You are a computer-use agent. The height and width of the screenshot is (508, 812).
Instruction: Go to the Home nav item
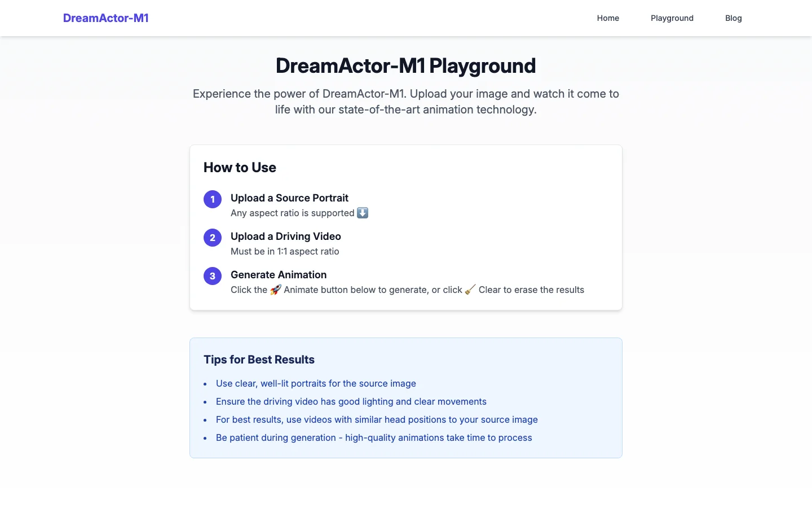click(608, 18)
